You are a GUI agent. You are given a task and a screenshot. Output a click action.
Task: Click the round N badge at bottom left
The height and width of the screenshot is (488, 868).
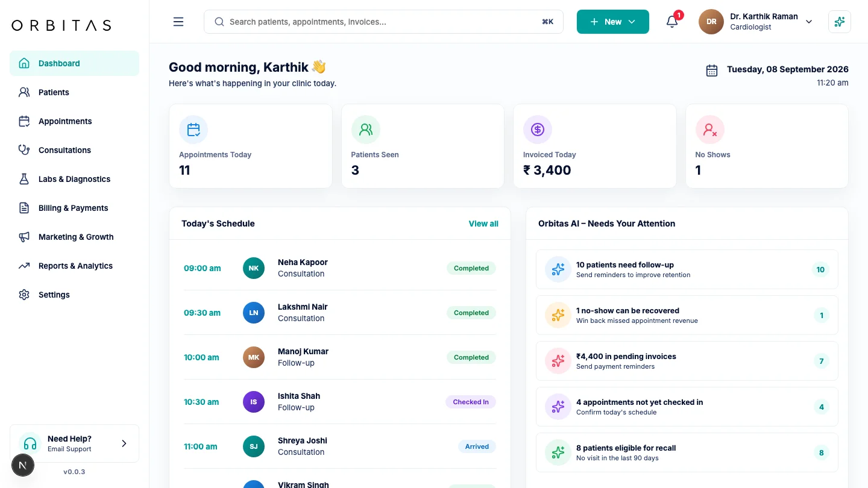click(23, 465)
